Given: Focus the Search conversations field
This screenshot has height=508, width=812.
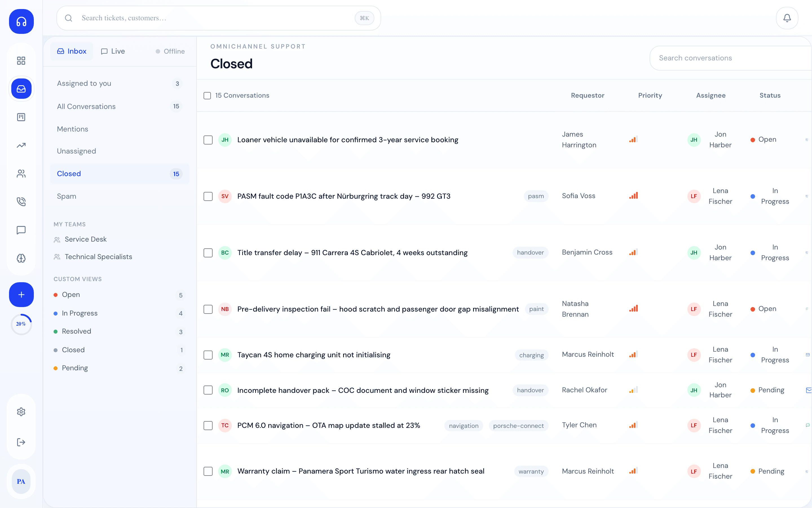Looking at the screenshot, I should click(x=731, y=58).
